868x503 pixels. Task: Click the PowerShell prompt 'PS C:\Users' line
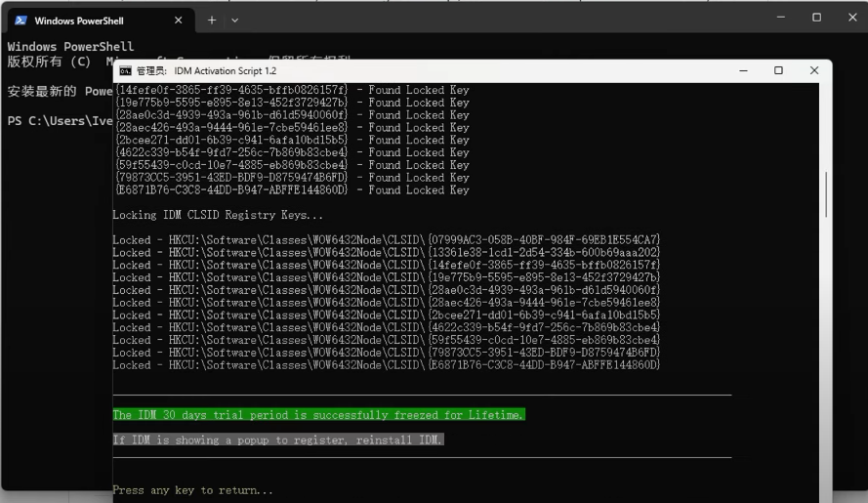59,121
